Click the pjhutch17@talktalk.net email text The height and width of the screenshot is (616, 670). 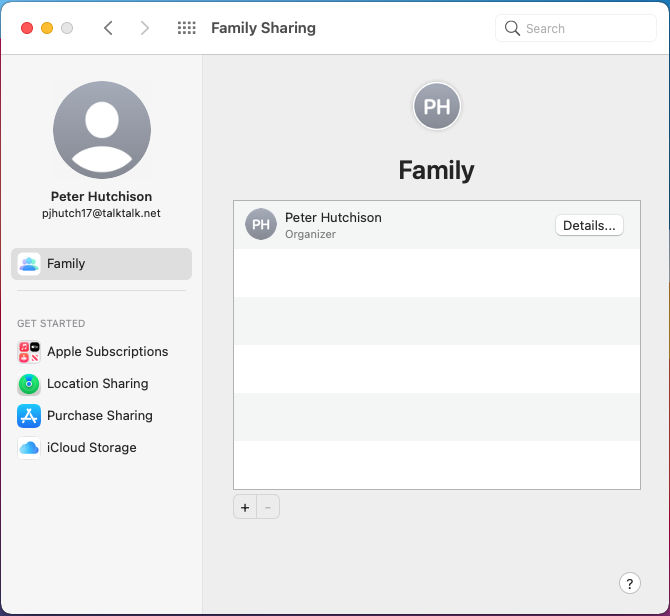(101, 213)
